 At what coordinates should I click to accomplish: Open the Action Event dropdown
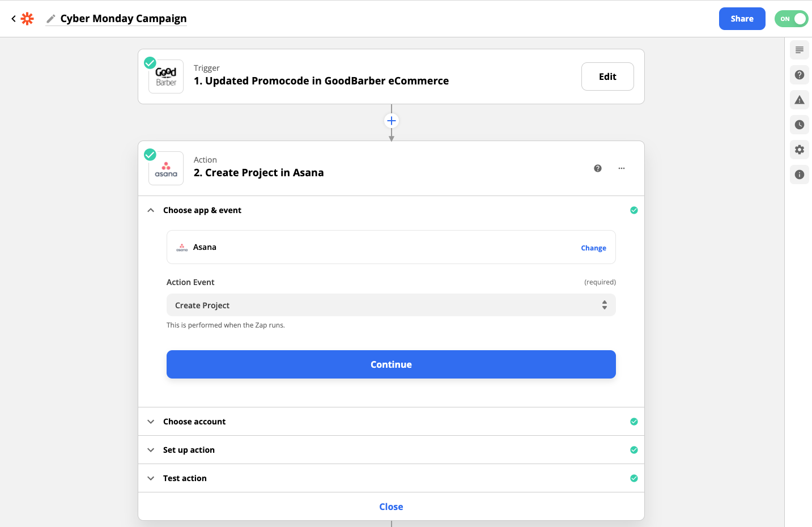click(x=391, y=305)
